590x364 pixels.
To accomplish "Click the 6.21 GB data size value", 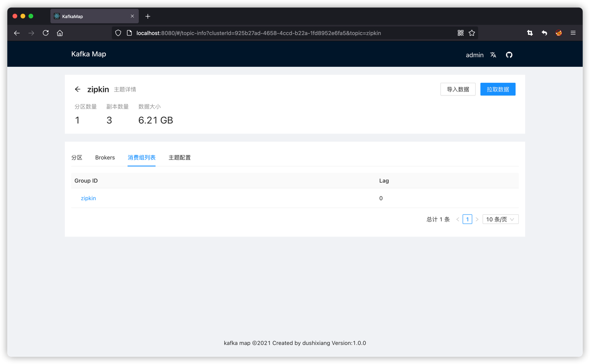I will tap(155, 120).
